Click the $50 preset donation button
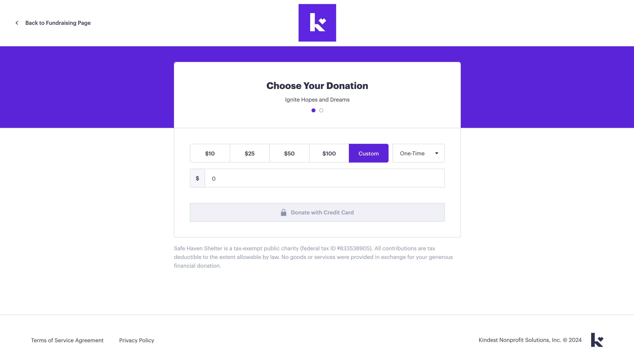 [x=290, y=153]
